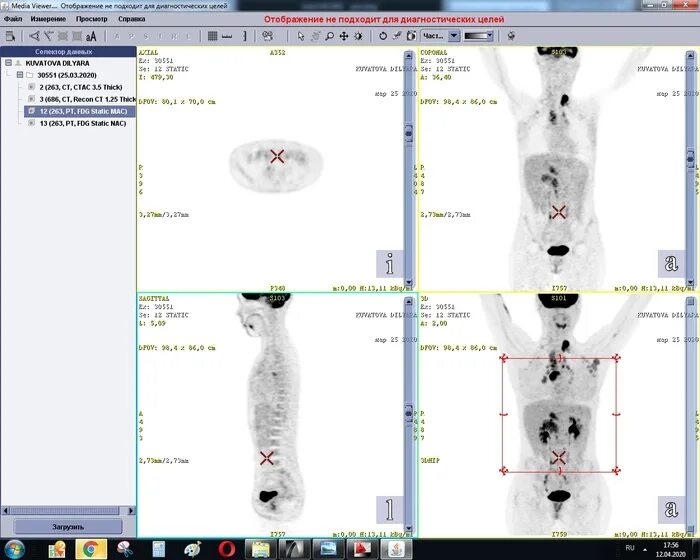Click up arrow of axial view scrollbar
The height and width of the screenshot is (560, 700).
[x=408, y=55]
